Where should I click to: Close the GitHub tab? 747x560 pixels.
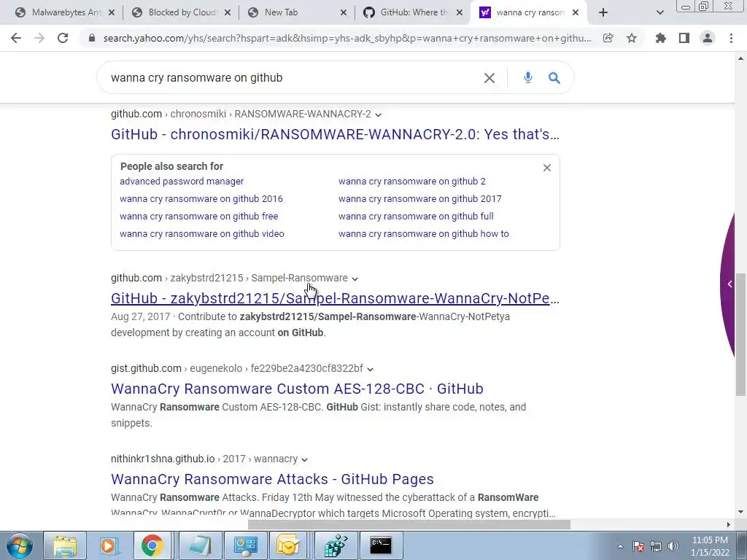(x=460, y=12)
